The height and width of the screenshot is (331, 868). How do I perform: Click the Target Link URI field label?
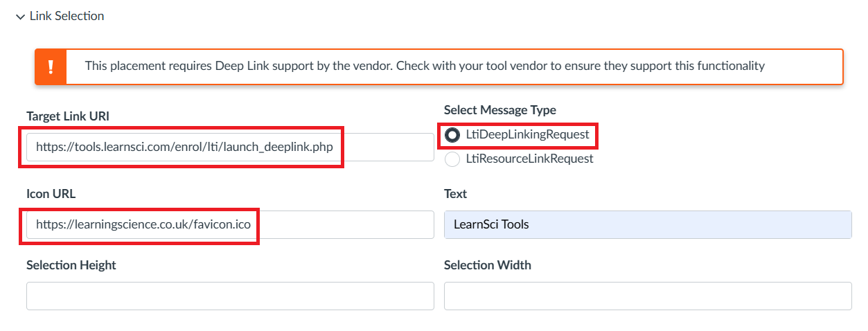click(x=68, y=116)
